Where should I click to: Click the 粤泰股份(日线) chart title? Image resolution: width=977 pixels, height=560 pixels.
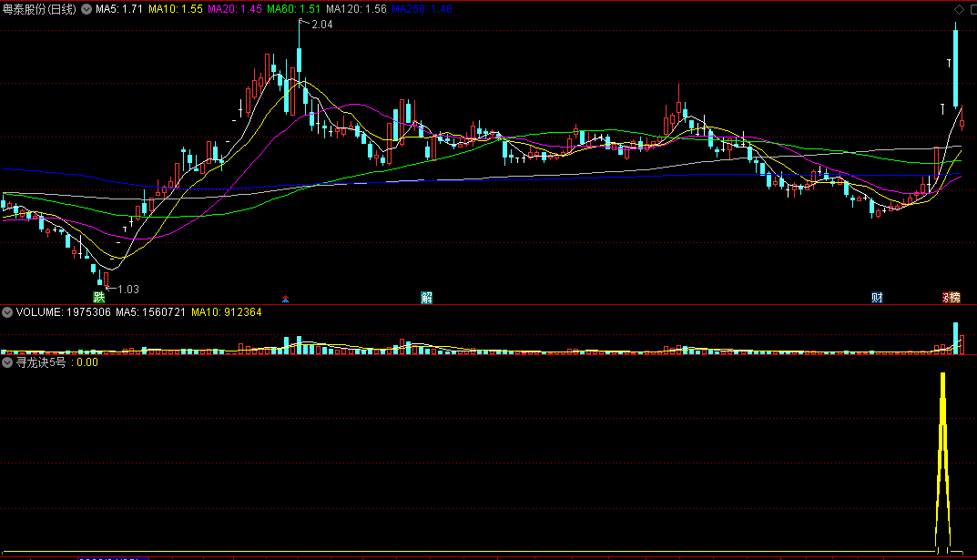point(39,9)
